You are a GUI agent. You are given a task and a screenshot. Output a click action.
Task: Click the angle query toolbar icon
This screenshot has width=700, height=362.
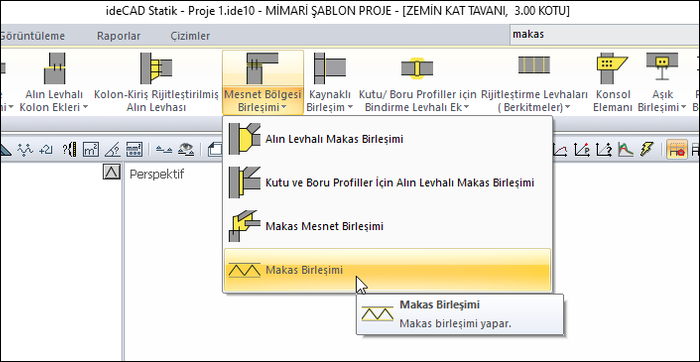point(112,150)
